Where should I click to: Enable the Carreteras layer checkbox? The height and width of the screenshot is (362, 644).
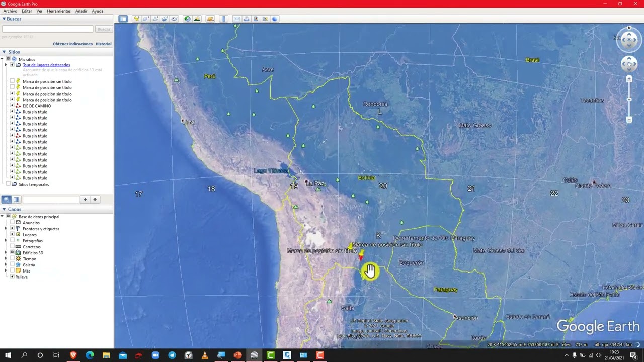[x=13, y=247]
